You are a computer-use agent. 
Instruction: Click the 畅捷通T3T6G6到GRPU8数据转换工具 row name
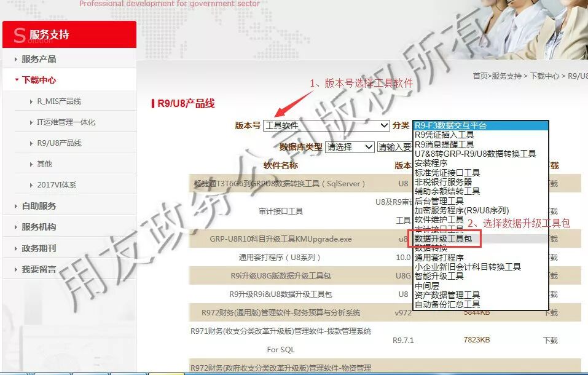coord(280,184)
